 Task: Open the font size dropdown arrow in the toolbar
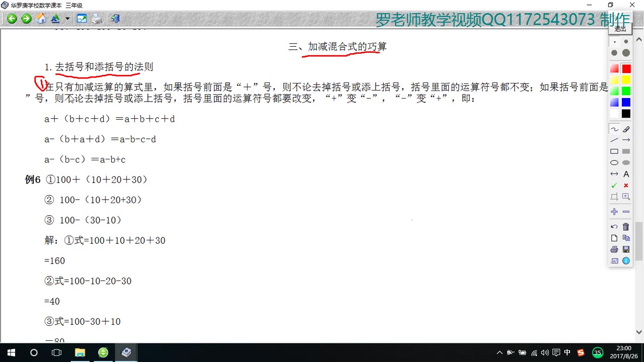pos(67,19)
